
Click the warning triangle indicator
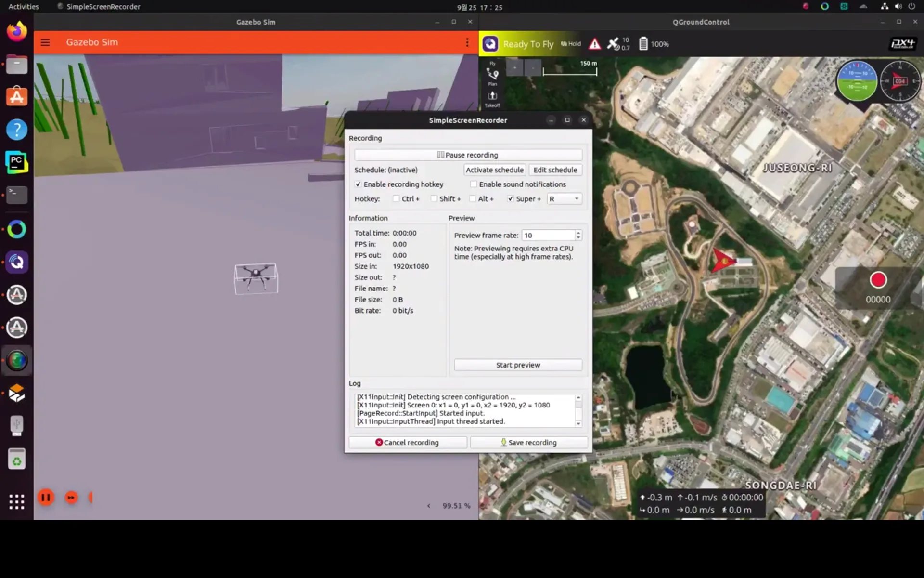(595, 44)
